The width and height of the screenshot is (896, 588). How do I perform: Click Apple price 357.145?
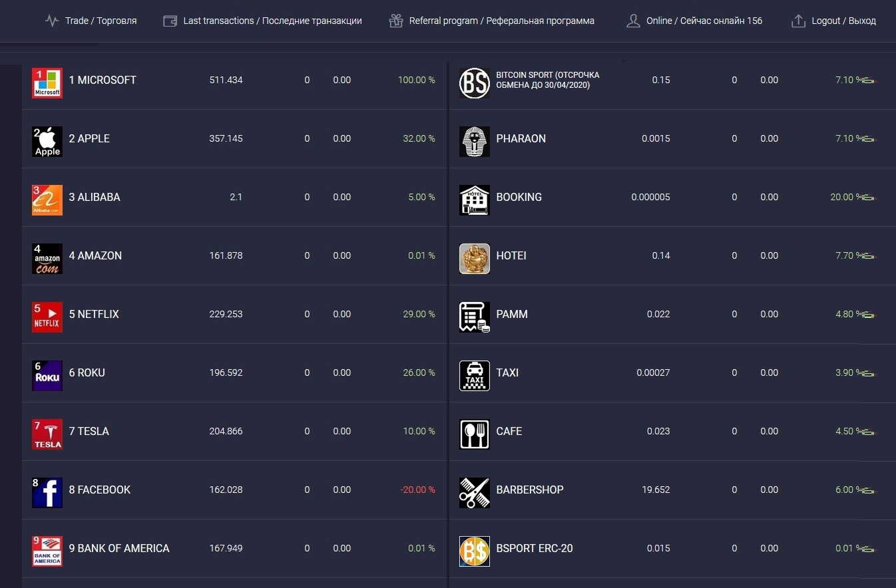coord(226,138)
